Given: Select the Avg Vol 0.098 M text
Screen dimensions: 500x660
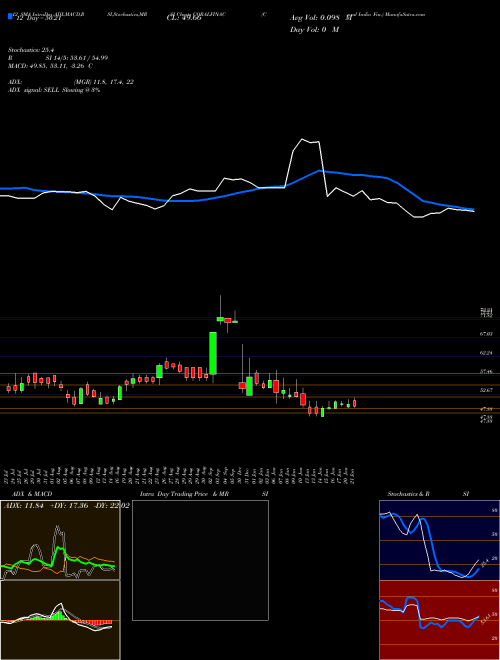Looking at the screenshot, I should pyautogui.click(x=321, y=18).
